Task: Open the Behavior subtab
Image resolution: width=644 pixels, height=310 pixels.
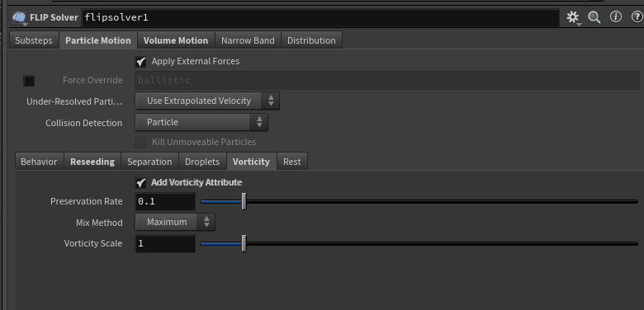Action: click(39, 162)
